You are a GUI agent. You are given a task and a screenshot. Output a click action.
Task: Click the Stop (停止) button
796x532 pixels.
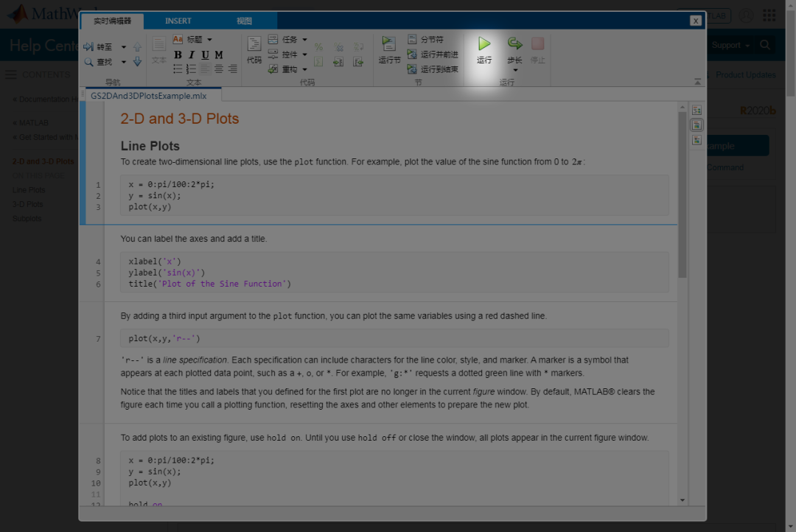[537, 50]
